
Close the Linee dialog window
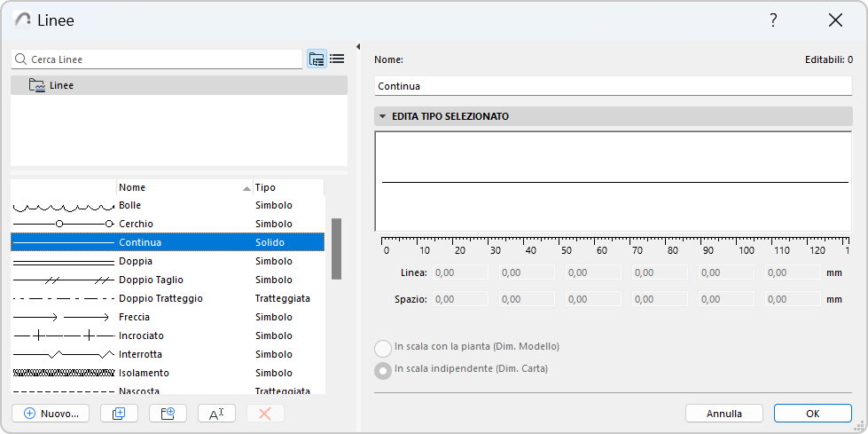(x=835, y=20)
